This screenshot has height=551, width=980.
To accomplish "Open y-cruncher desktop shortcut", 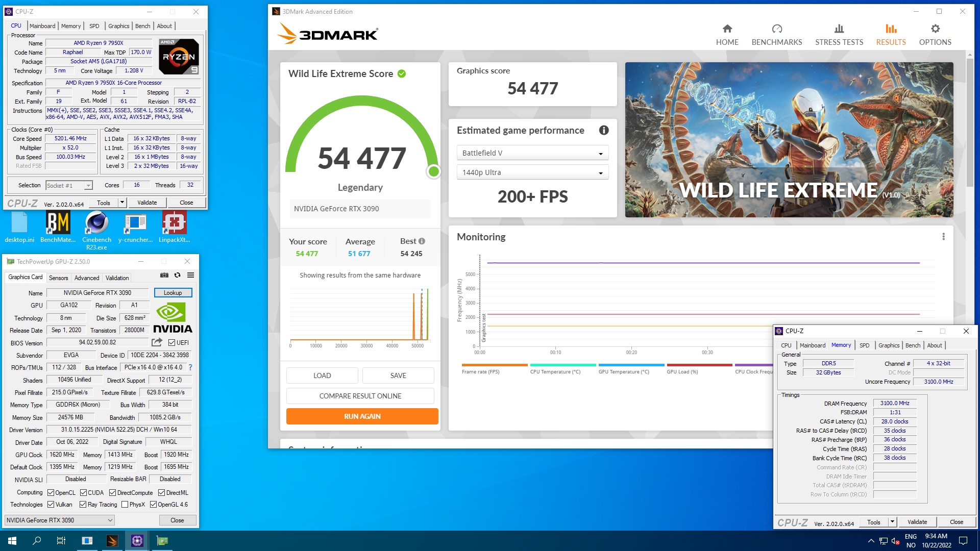I will [x=135, y=228].
